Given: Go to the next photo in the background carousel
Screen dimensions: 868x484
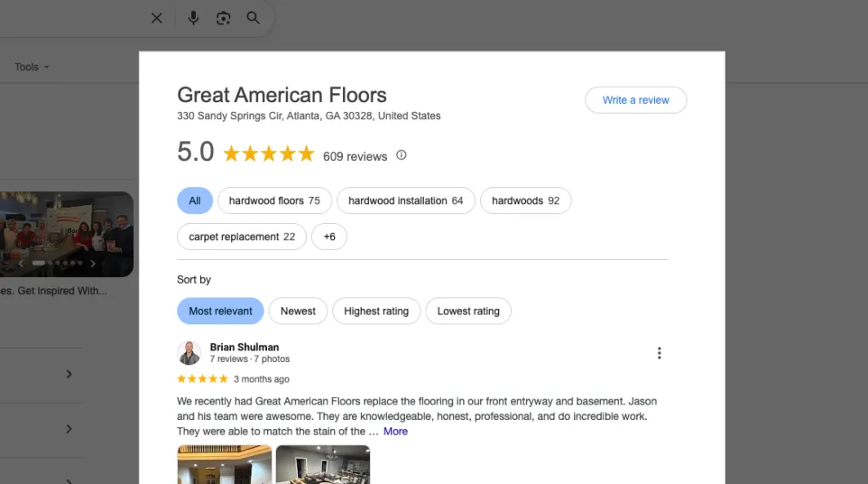Looking at the screenshot, I should tap(93, 264).
